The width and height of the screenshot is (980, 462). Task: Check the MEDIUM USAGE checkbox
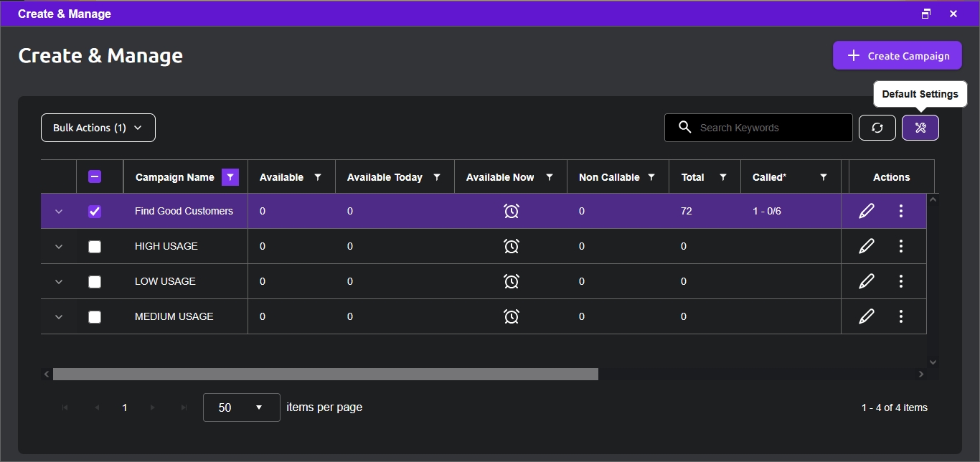[x=95, y=317]
